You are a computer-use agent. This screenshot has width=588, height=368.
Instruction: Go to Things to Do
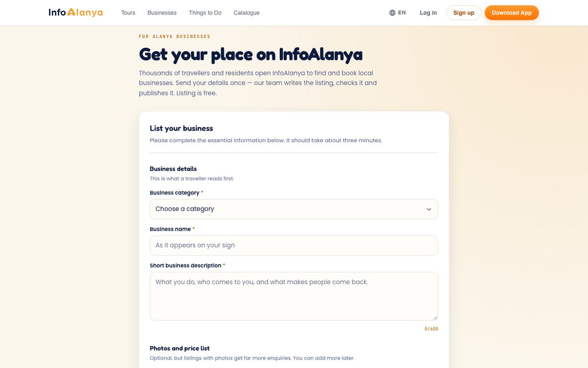205,13
